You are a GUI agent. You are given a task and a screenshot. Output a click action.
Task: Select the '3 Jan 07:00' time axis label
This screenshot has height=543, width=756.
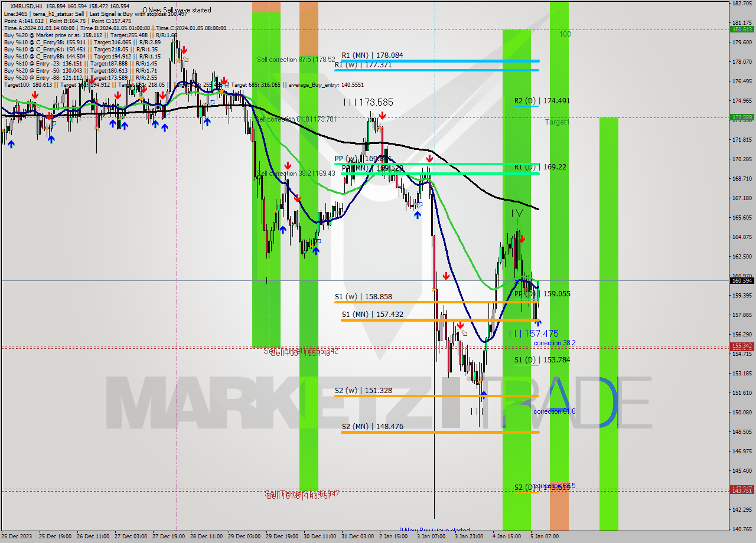click(431, 537)
